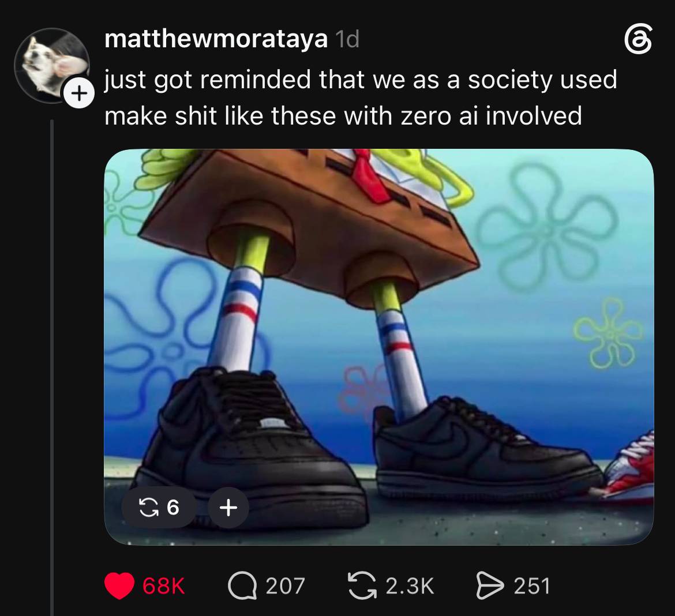Open matthewmorataya's profile picture
The height and width of the screenshot is (616, 675).
tap(52, 65)
